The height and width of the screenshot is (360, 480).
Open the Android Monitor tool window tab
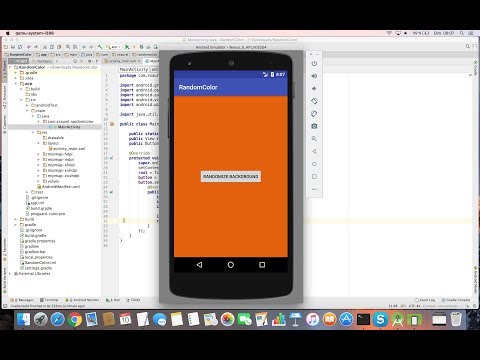coord(82,300)
